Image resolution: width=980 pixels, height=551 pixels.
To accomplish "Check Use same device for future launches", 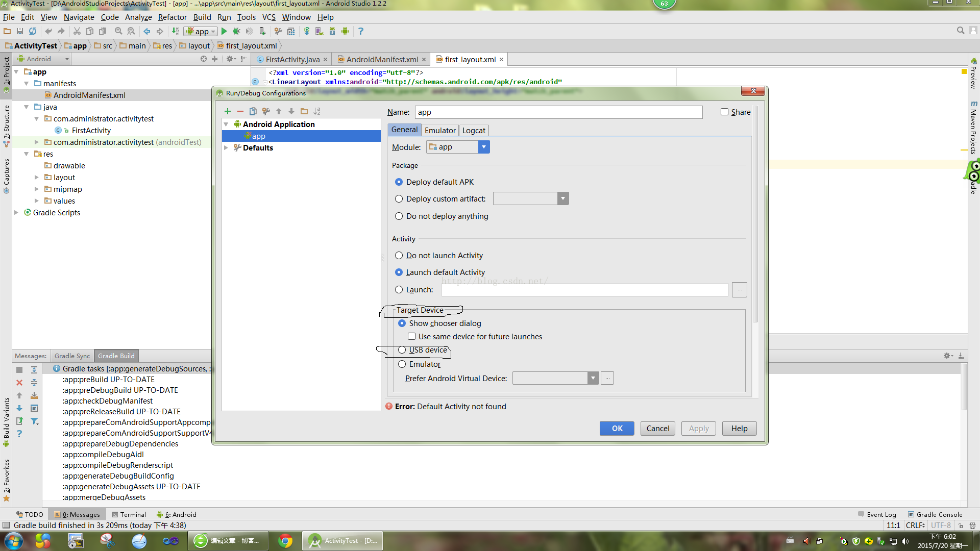I will pyautogui.click(x=411, y=337).
